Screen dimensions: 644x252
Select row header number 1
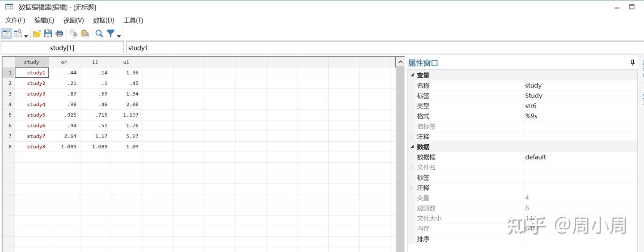[x=9, y=72]
